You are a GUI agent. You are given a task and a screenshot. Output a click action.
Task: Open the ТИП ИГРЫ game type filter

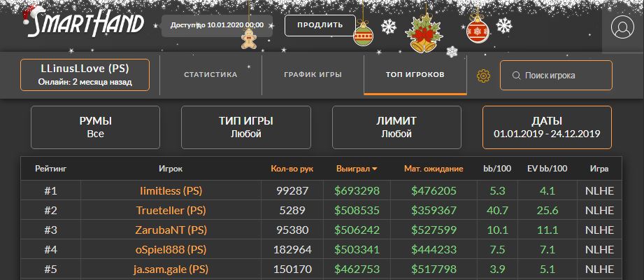coord(245,127)
